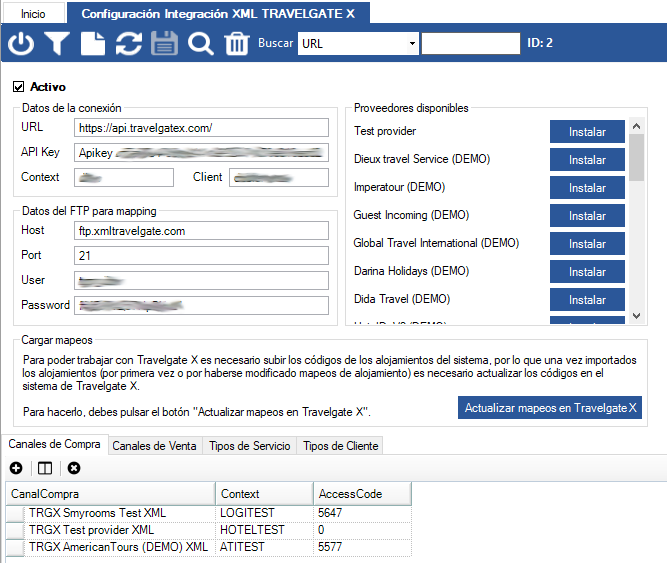Click the FTP Password field
The height and width of the screenshot is (563, 667).
point(201,305)
